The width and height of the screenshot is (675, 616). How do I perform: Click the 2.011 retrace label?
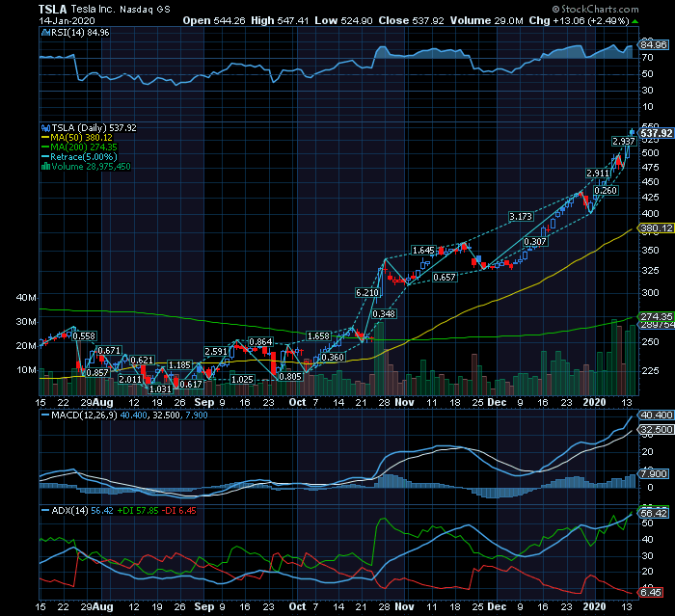130,379
